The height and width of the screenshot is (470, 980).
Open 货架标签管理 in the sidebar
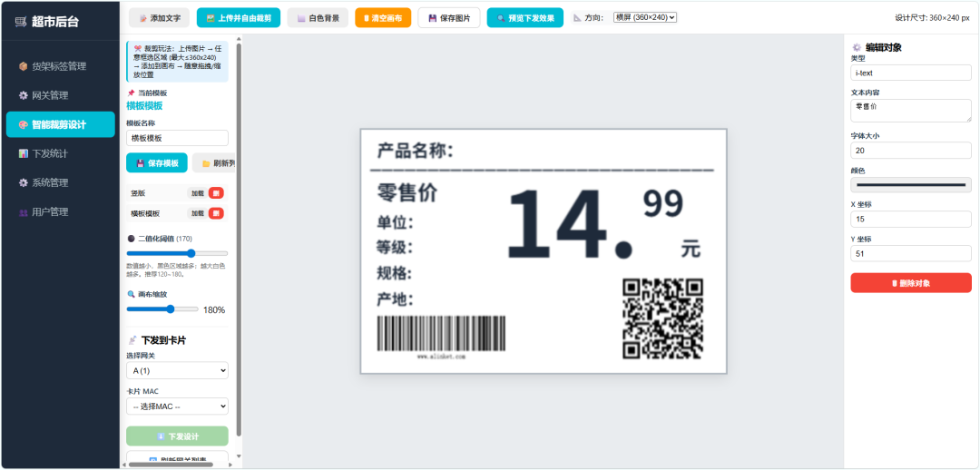click(60, 66)
